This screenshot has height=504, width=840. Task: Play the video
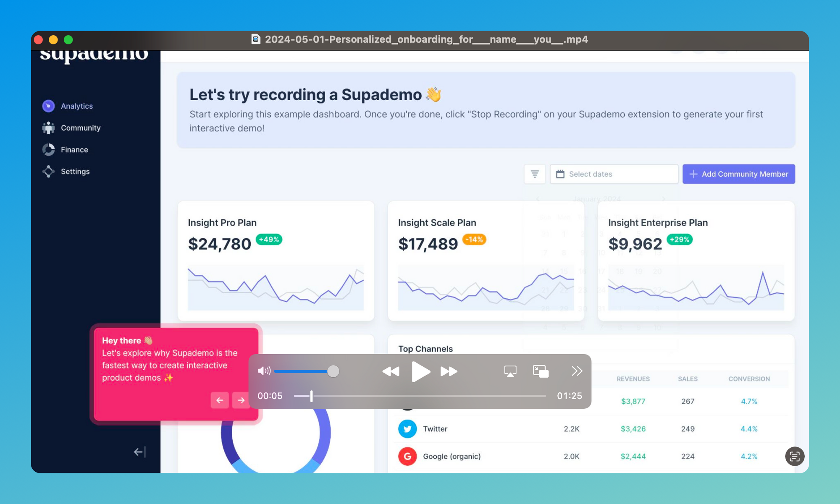click(x=420, y=371)
